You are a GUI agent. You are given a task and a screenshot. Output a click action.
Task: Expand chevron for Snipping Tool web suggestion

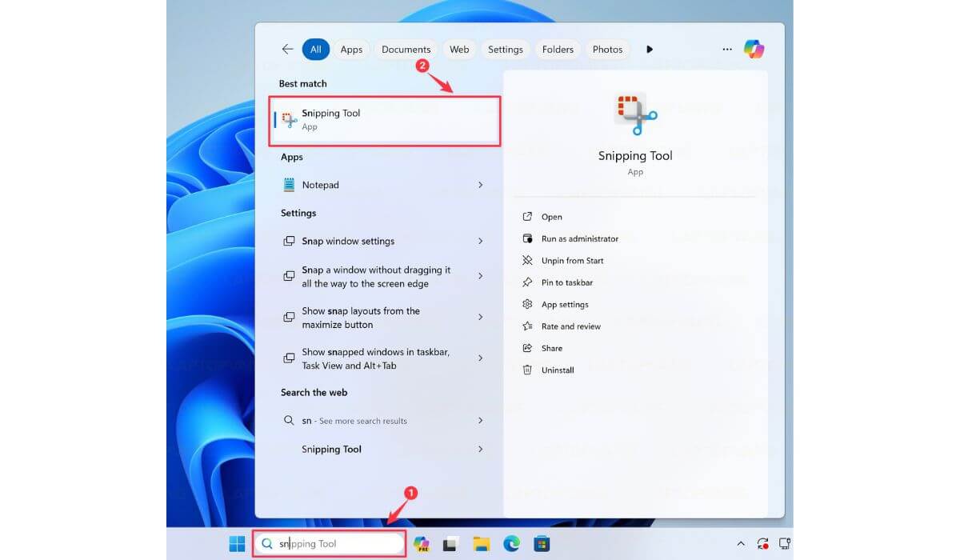tap(480, 449)
